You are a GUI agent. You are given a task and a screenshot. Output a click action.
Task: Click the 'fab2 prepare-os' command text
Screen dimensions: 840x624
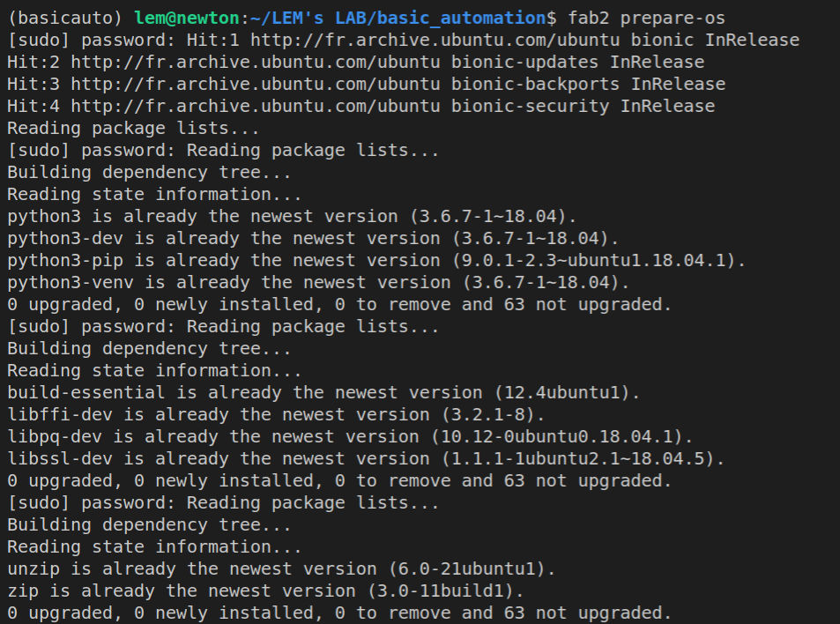click(647, 19)
